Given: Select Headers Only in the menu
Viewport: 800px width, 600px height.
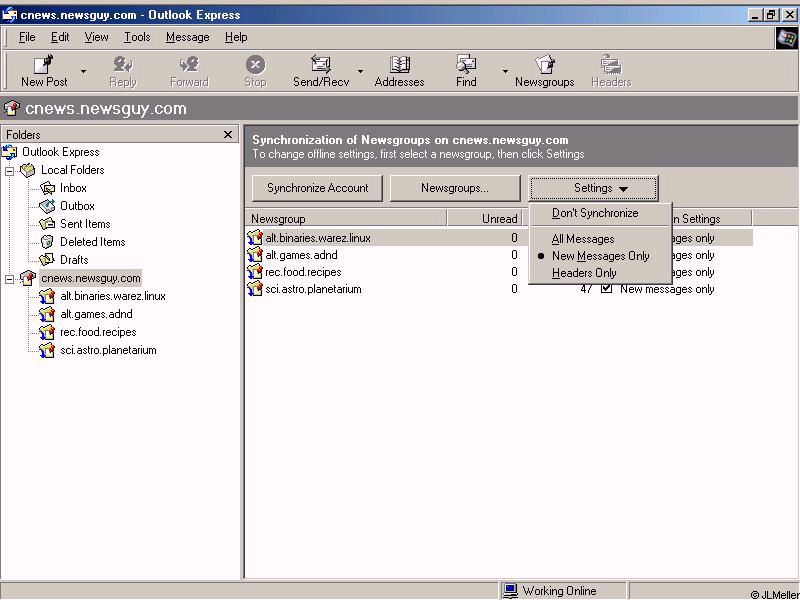Looking at the screenshot, I should [x=584, y=273].
